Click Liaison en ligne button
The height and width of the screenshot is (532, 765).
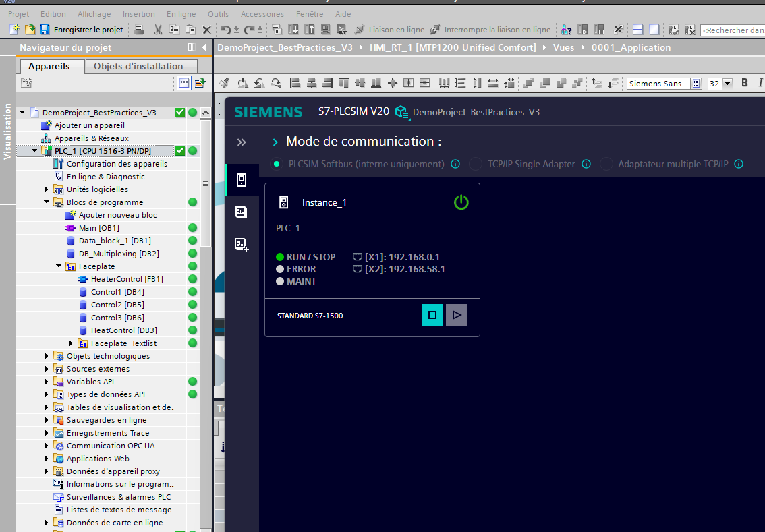pos(389,30)
